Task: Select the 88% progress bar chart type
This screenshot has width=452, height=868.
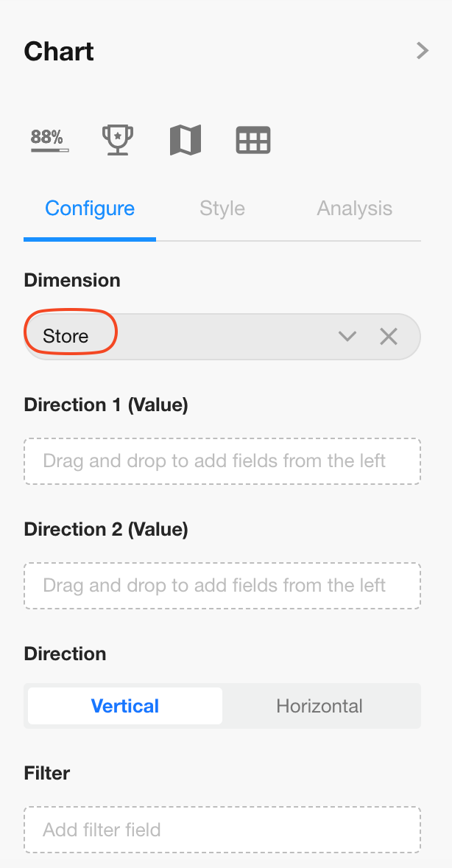Action: point(49,139)
